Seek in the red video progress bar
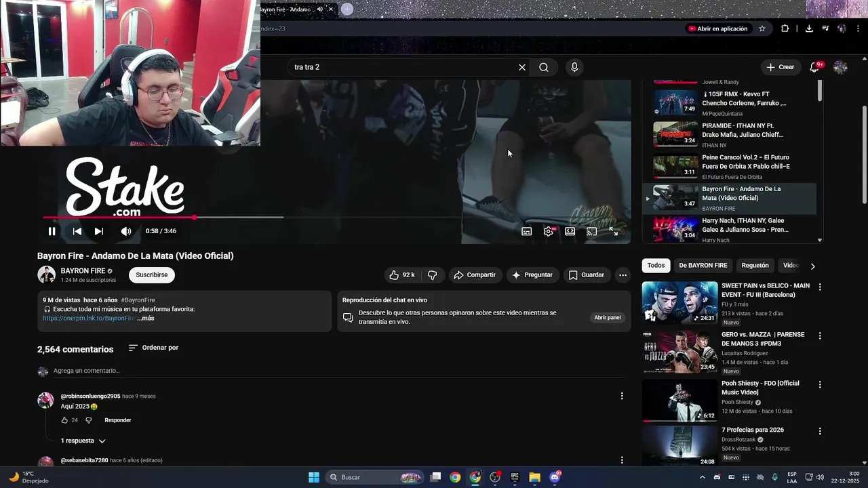The image size is (868, 488). (x=336, y=218)
